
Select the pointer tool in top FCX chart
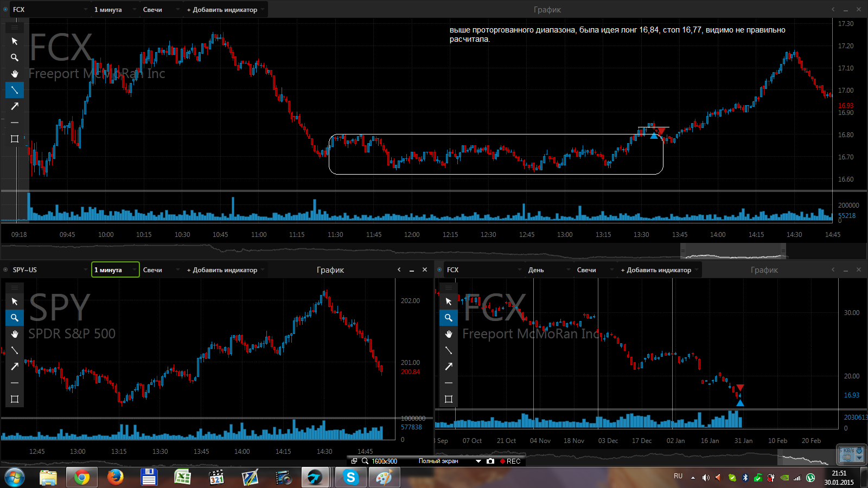pos(15,41)
